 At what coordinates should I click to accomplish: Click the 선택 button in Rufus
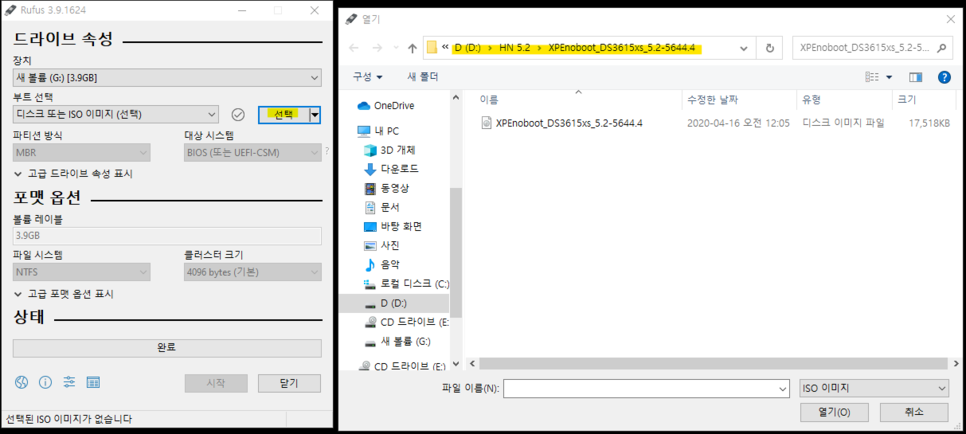tap(283, 114)
